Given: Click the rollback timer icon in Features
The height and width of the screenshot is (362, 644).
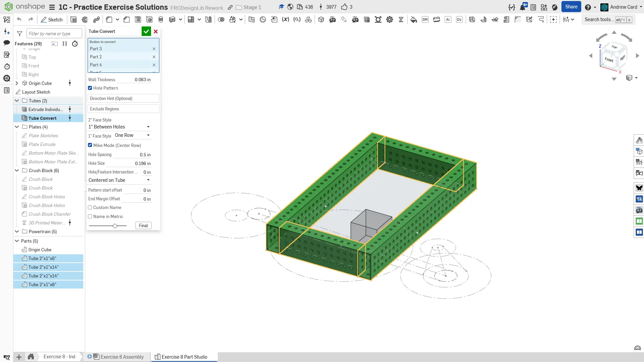Looking at the screenshot, I should pos(75,44).
